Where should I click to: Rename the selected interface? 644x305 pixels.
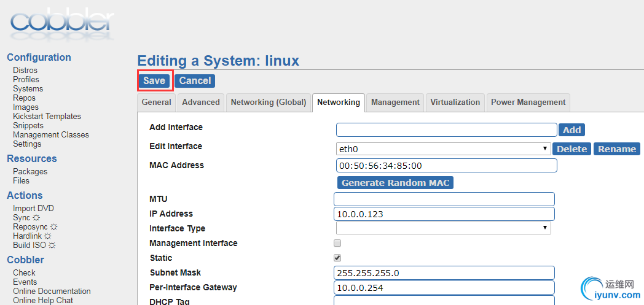click(617, 149)
